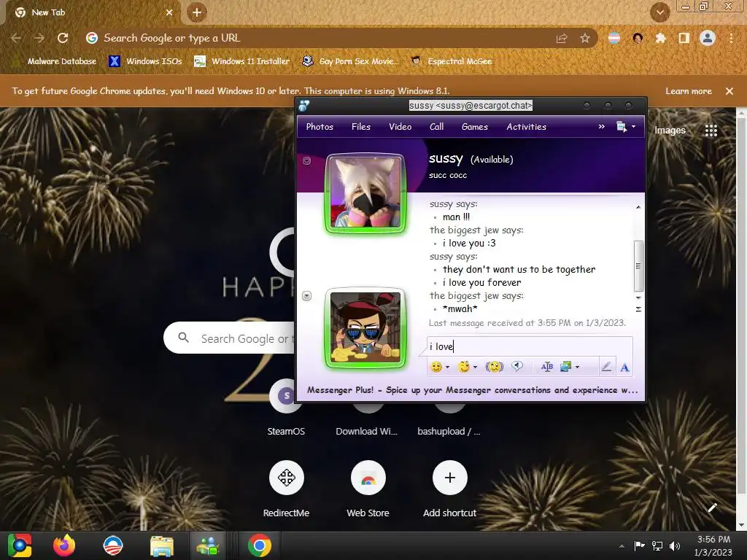Click the share page icon in address bar

[562, 39]
